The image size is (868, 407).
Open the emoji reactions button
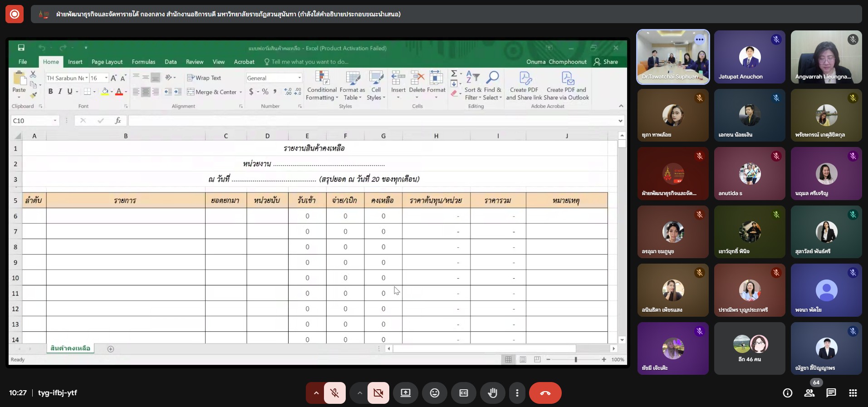[x=434, y=393]
